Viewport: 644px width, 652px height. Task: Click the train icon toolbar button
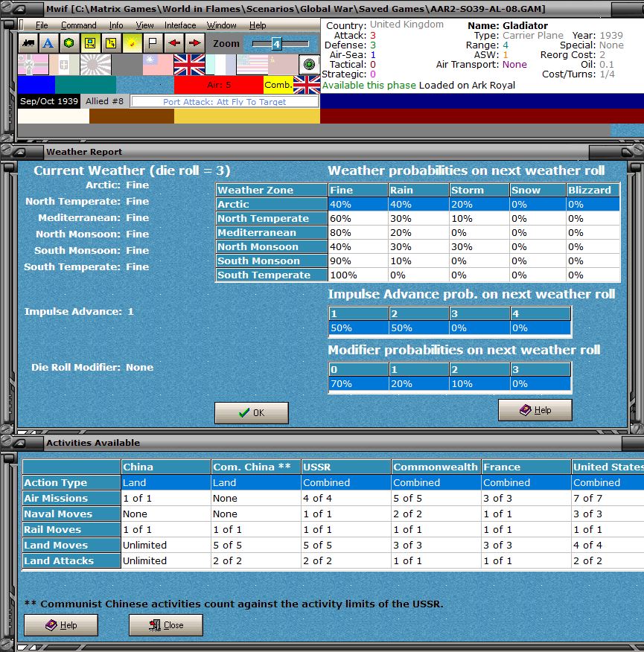(28, 43)
